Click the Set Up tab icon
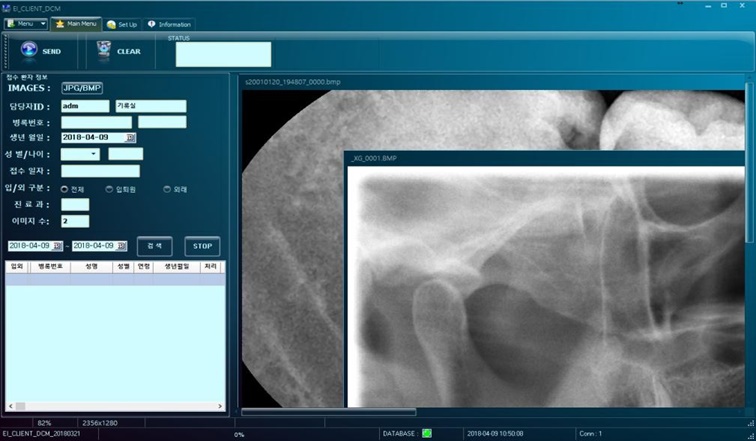The height and width of the screenshot is (441, 756). (x=111, y=24)
